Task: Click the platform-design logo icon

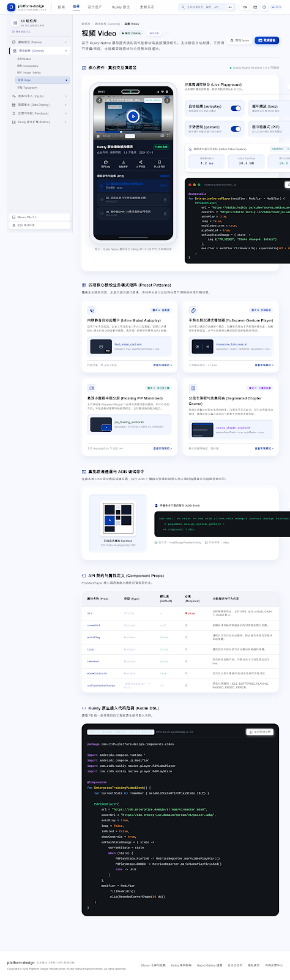Action: coord(12,7)
